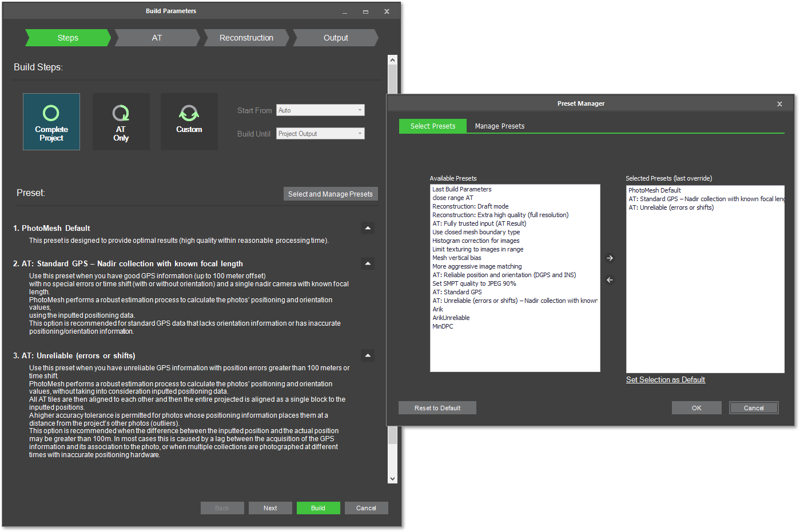800x532 pixels.
Task: Click Select and Manage Presets button
Action: tap(331, 194)
